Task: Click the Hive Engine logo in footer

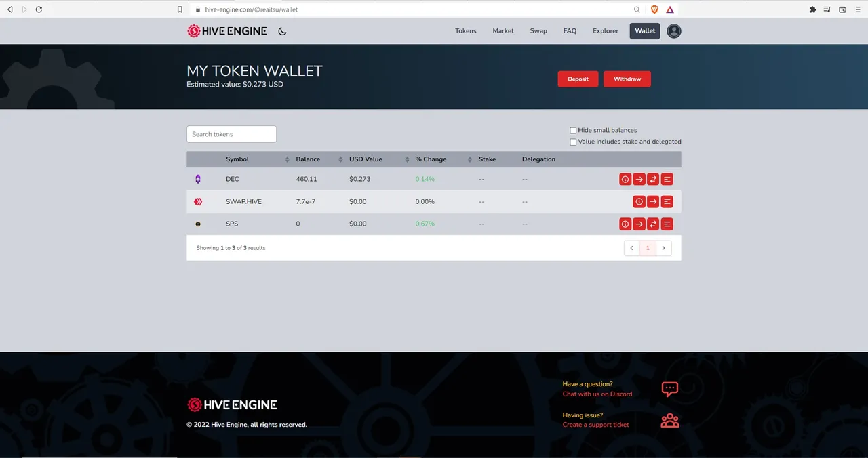Action: 232,404
